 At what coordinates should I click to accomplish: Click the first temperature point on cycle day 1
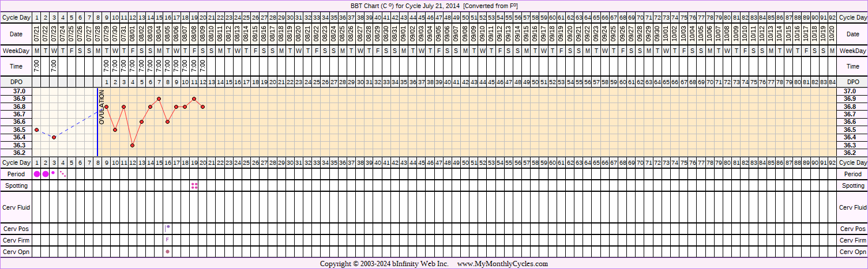(37, 130)
